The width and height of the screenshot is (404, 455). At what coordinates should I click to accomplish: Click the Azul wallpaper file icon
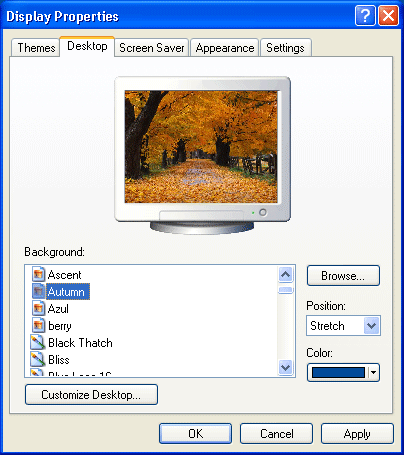coord(38,308)
